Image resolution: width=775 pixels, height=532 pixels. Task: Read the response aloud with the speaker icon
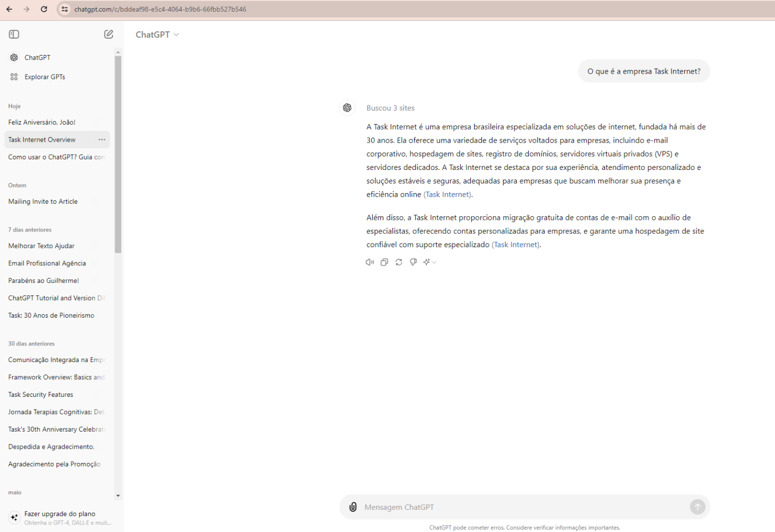[370, 262]
